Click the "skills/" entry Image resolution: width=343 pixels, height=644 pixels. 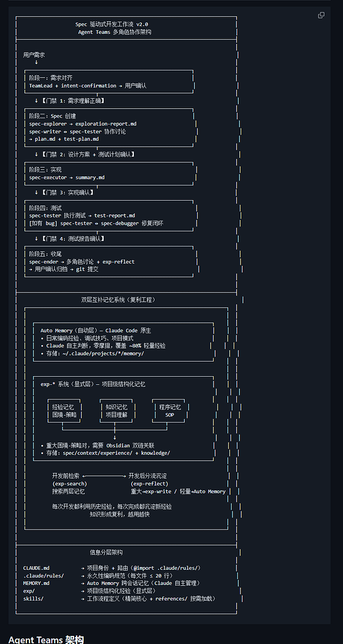(33, 599)
